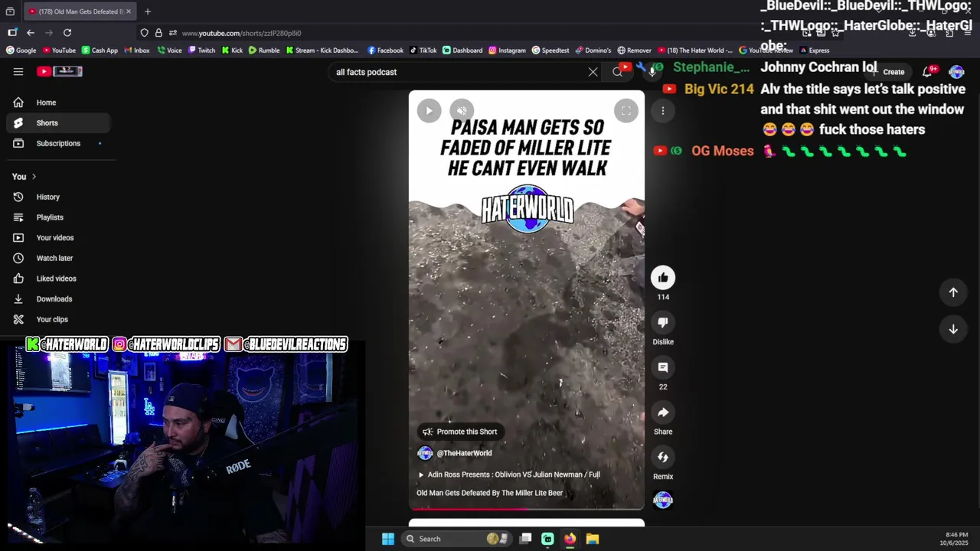Open File Explorer from the taskbar
Viewport: 980px width, 551px height.
pyautogui.click(x=592, y=539)
